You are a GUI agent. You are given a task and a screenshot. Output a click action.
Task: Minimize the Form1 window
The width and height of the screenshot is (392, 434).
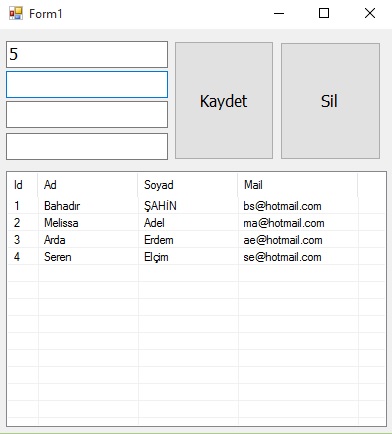point(279,13)
